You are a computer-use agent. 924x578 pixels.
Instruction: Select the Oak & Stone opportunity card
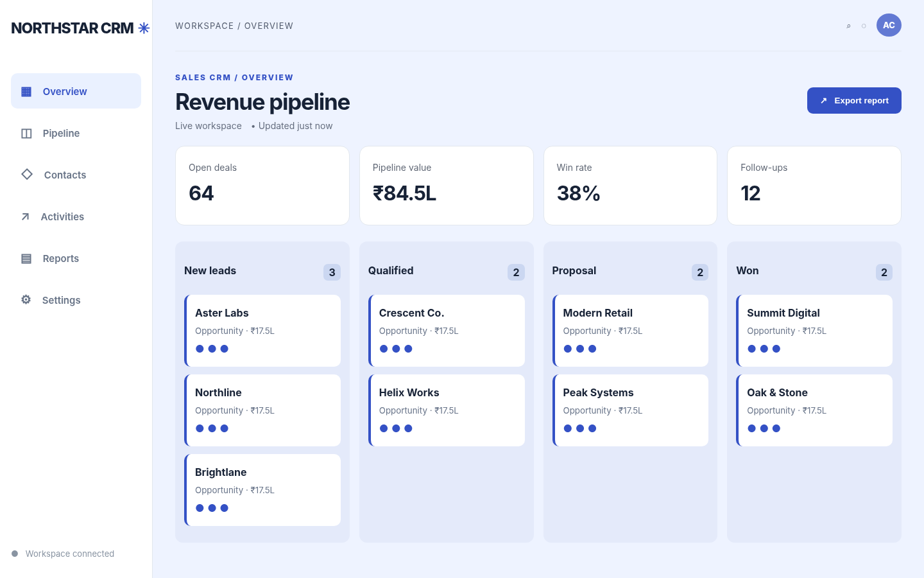(x=814, y=410)
